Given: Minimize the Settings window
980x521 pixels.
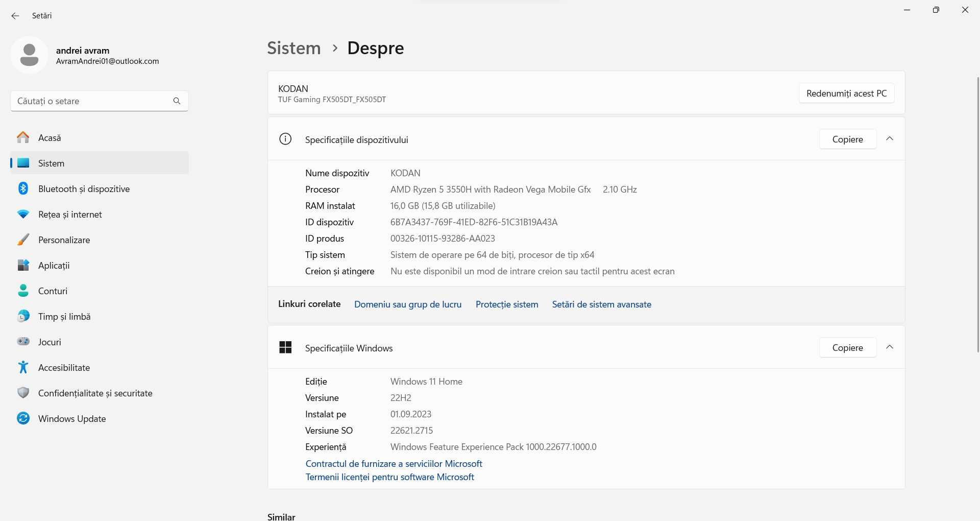Looking at the screenshot, I should click(x=907, y=10).
